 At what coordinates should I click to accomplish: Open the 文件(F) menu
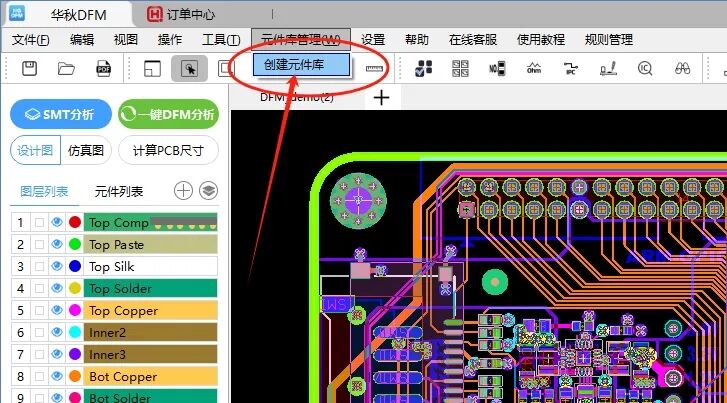[x=31, y=40]
